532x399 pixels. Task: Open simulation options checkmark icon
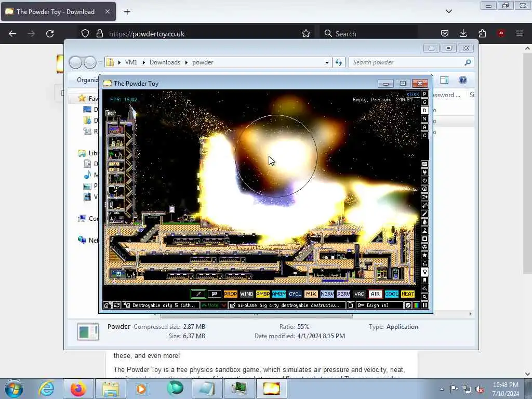point(408,305)
